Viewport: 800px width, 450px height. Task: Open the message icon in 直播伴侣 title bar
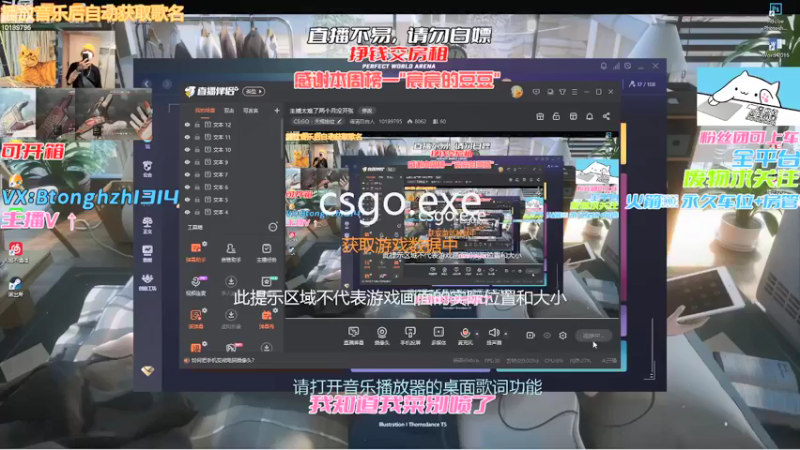pyautogui.click(x=536, y=92)
